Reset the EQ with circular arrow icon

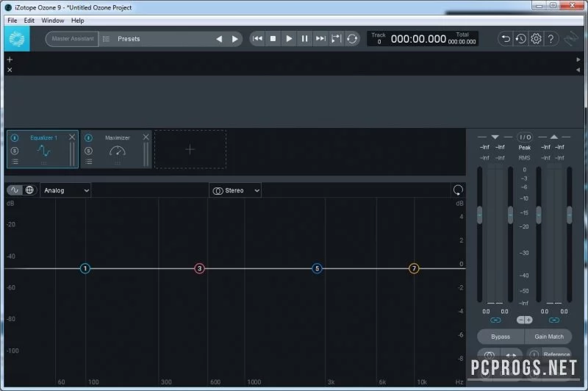click(x=458, y=190)
